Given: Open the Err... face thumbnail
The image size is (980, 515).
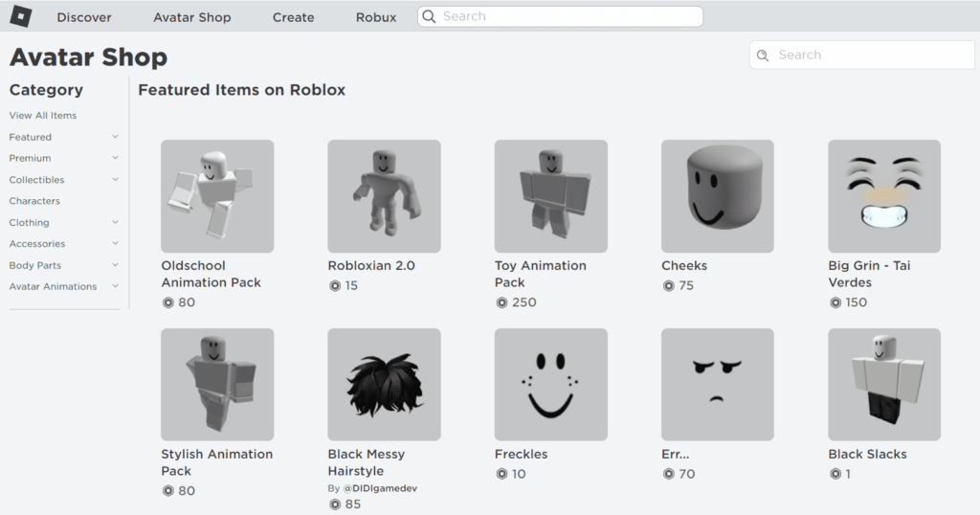Looking at the screenshot, I should pyautogui.click(x=718, y=385).
